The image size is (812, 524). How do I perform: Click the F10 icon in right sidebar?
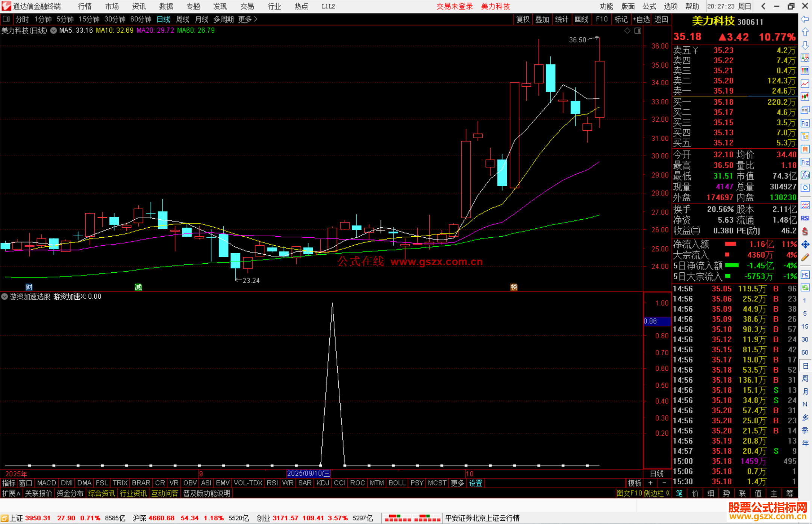coord(805,124)
